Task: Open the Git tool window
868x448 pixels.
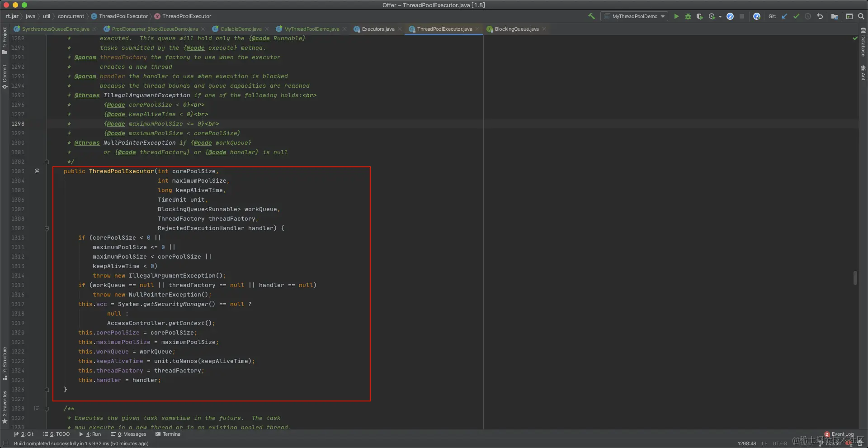Action: click(x=24, y=434)
